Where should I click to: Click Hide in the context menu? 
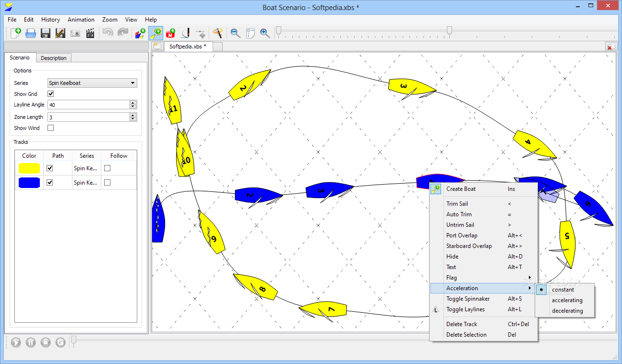tap(483, 257)
